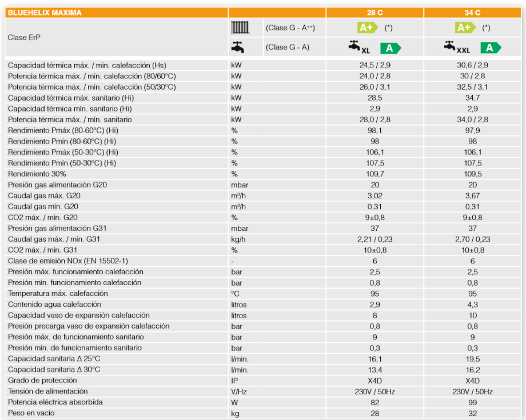
Task: Click the XL tap icon for 28 C
Action: click(x=359, y=47)
